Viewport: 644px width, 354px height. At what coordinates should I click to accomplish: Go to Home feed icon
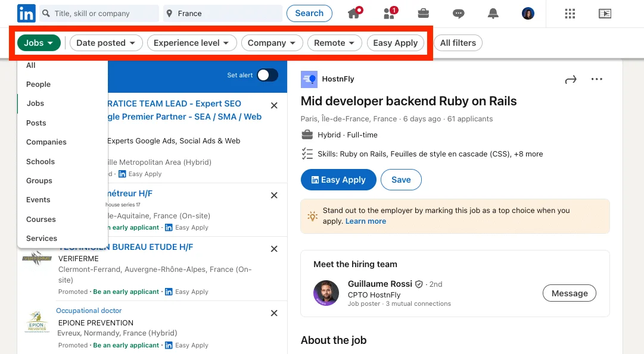[354, 13]
